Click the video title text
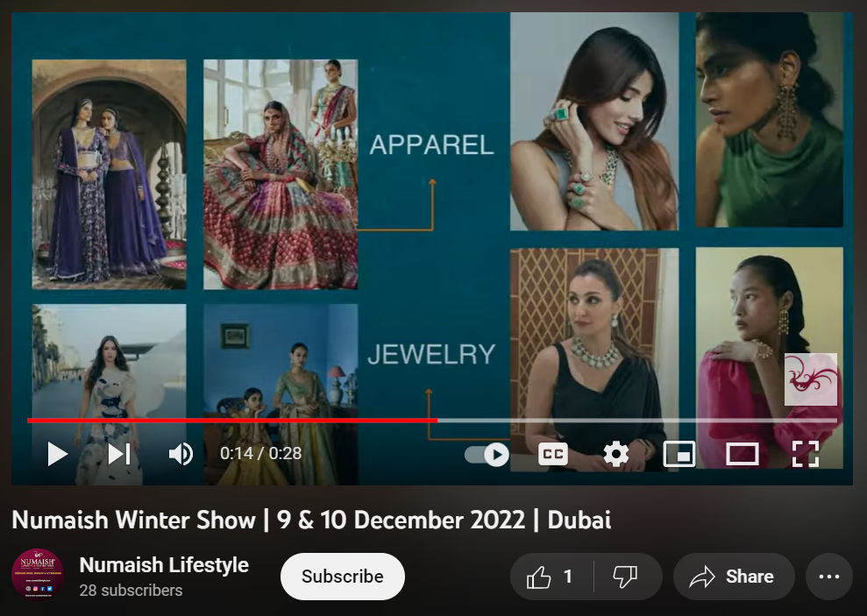Viewport: 867px width, 616px height. pos(311,520)
